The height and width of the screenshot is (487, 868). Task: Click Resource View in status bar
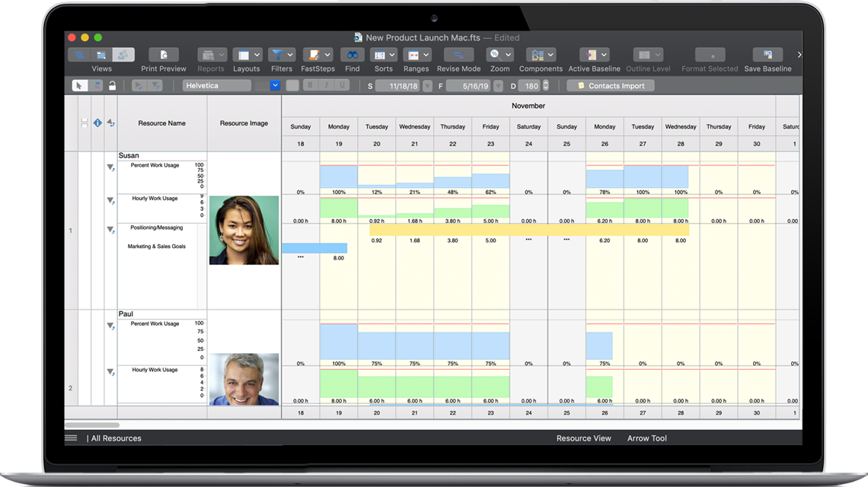coord(583,438)
